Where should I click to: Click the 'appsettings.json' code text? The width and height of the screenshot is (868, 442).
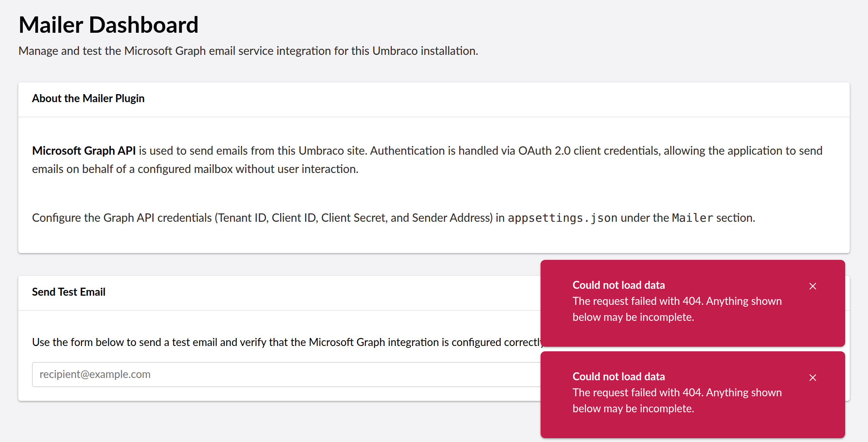[563, 218]
